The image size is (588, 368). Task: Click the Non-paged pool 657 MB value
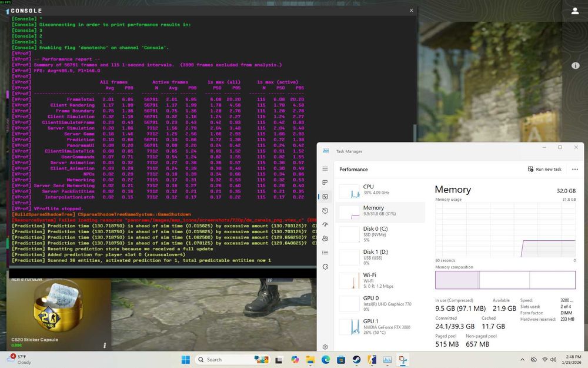tap(477, 344)
